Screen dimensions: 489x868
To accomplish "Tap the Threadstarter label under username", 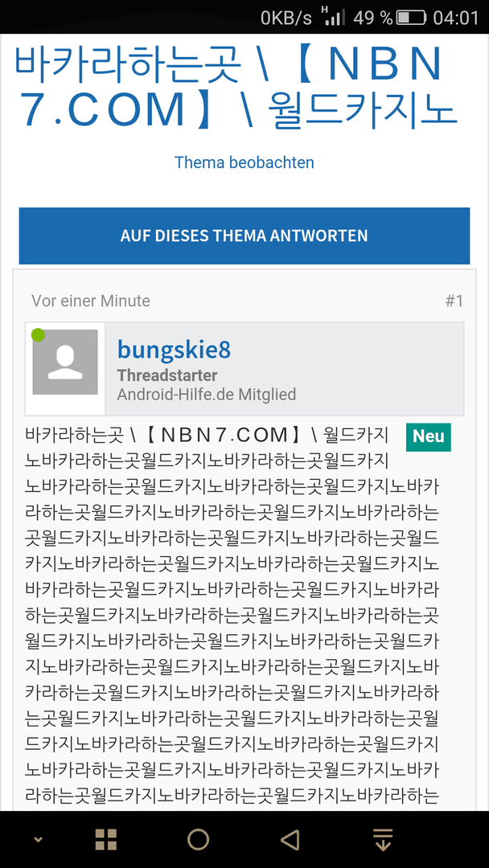I will pyautogui.click(x=167, y=375).
